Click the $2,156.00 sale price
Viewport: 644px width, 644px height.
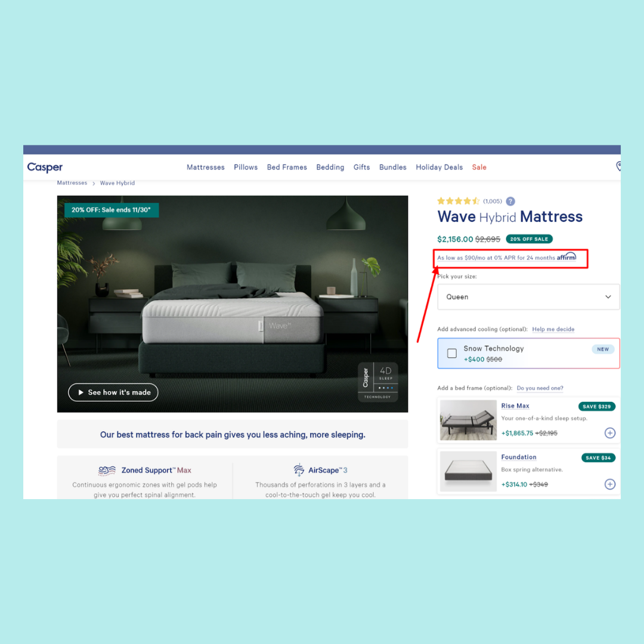tap(454, 239)
